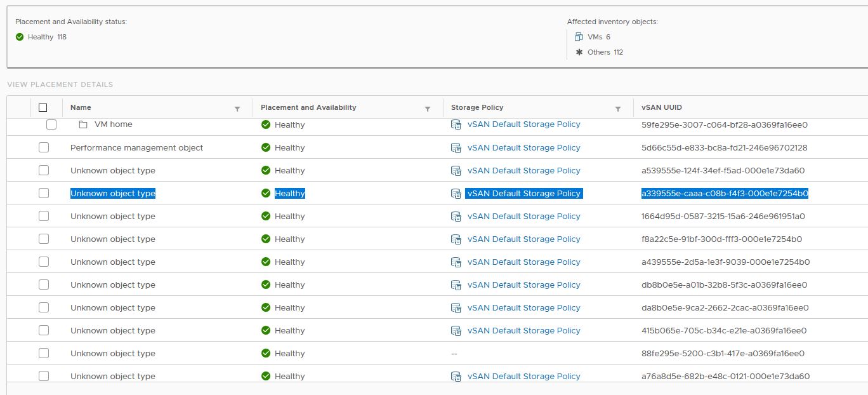Open vSAN Default Storage Policy link for VM home
The image size is (868, 395).
(x=523, y=124)
